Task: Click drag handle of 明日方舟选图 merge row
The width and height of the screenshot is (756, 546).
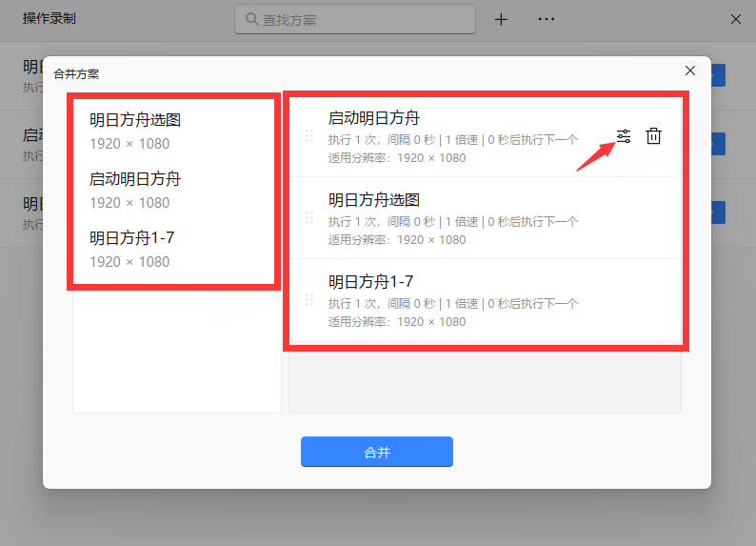Action: coord(308,218)
